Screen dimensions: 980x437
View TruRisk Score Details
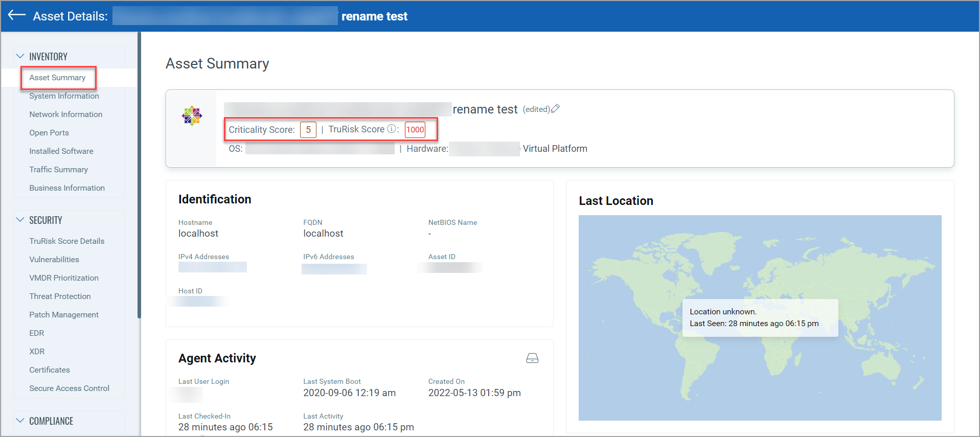coord(66,241)
